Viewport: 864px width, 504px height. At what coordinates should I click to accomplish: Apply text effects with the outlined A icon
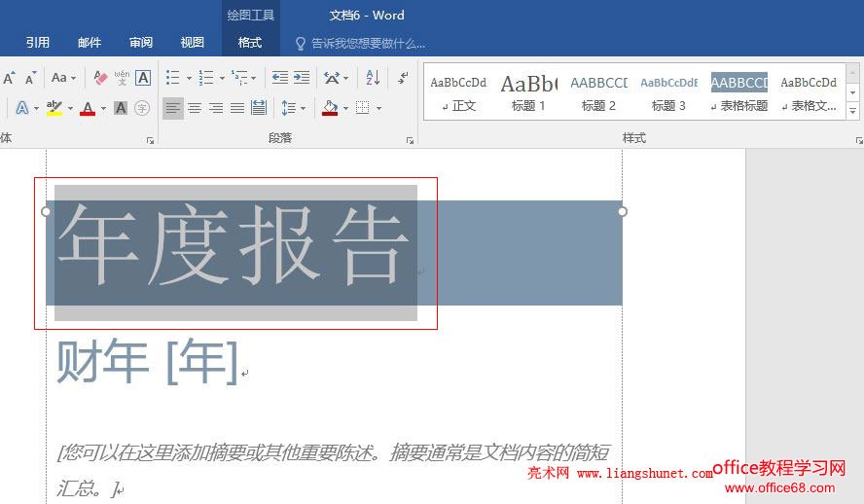(x=22, y=108)
